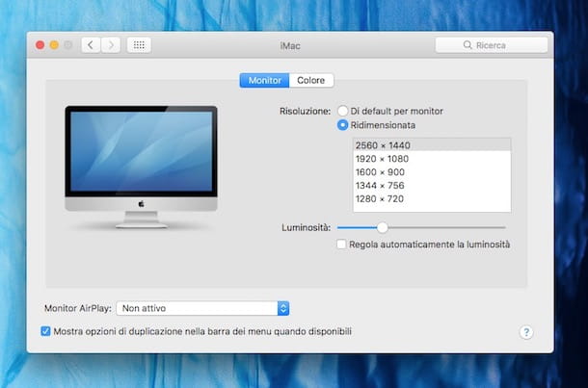588x388 pixels.
Task: Choose 1280 × 720 resolution
Action: click(x=432, y=199)
